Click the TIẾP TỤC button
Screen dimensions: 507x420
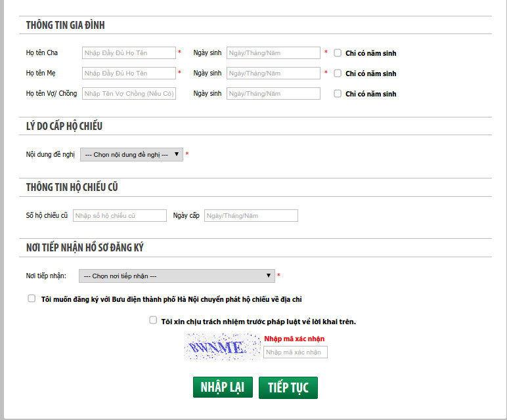[x=288, y=388]
